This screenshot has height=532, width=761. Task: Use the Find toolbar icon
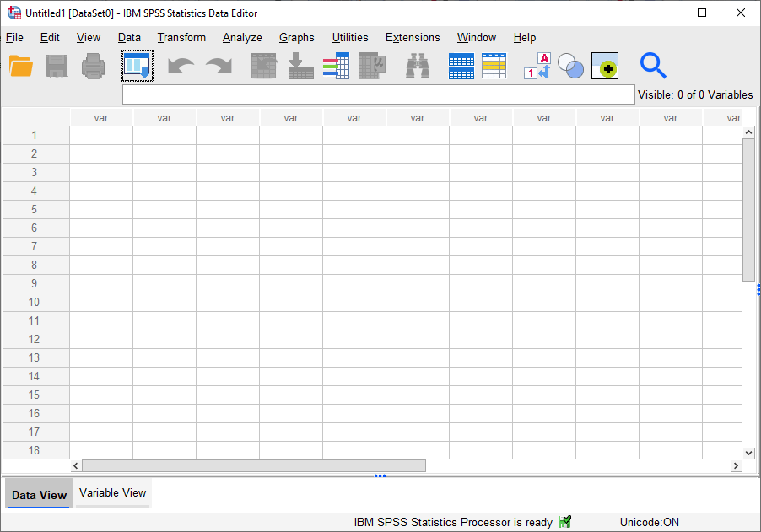tap(416, 66)
